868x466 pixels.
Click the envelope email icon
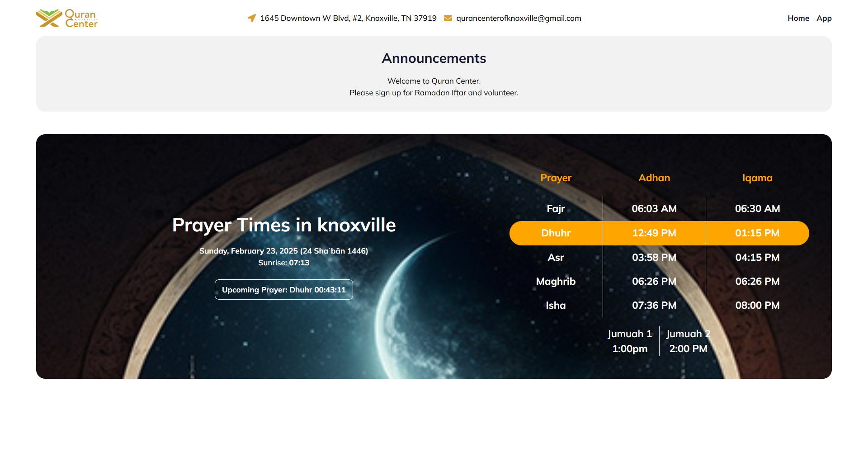(448, 18)
